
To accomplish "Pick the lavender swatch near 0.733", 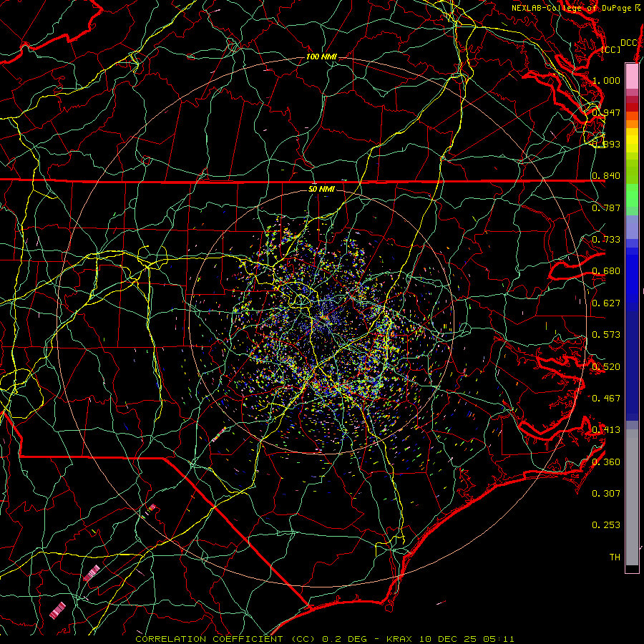I will tap(632, 227).
